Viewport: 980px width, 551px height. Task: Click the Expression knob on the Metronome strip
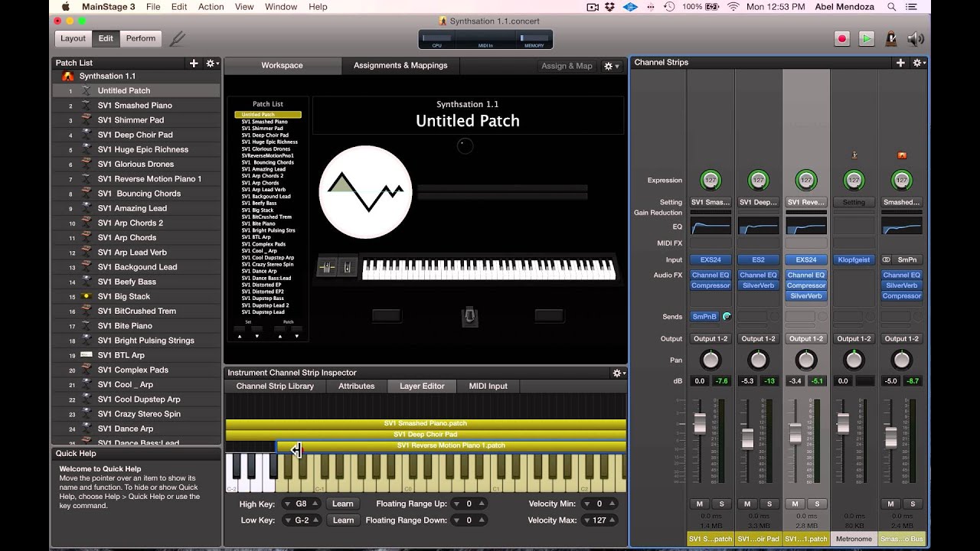(x=854, y=181)
